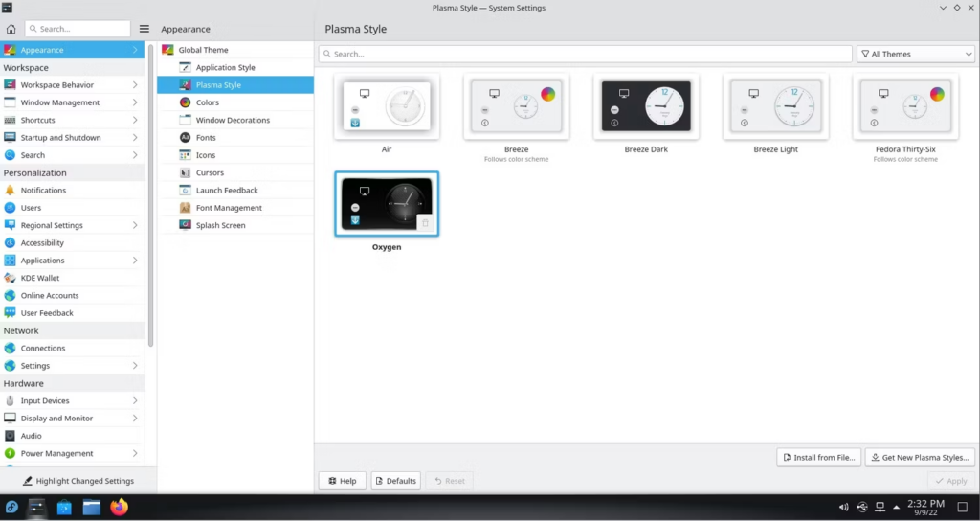The height and width of the screenshot is (521, 980).
Task: Click the Help button
Action: point(343,481)
